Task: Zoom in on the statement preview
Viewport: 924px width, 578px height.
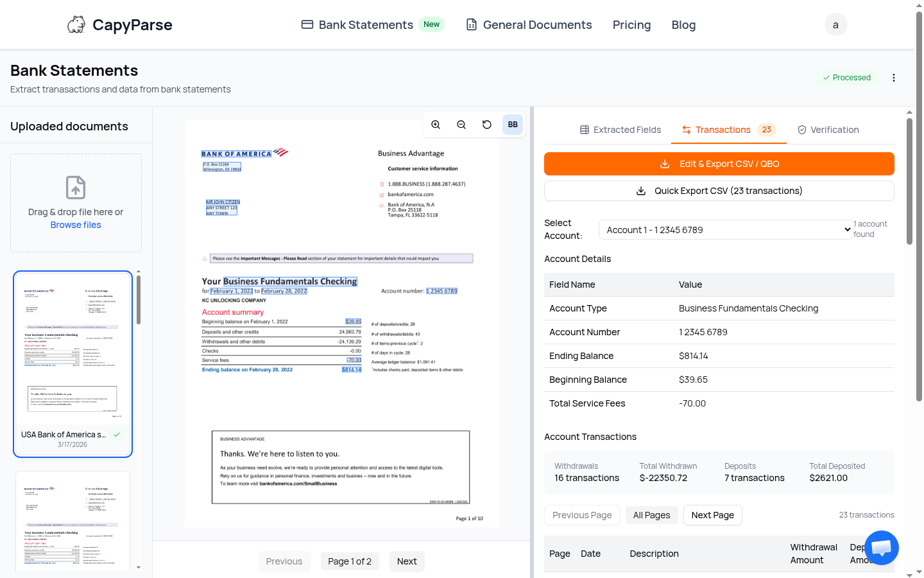Action: click(436, 124)
